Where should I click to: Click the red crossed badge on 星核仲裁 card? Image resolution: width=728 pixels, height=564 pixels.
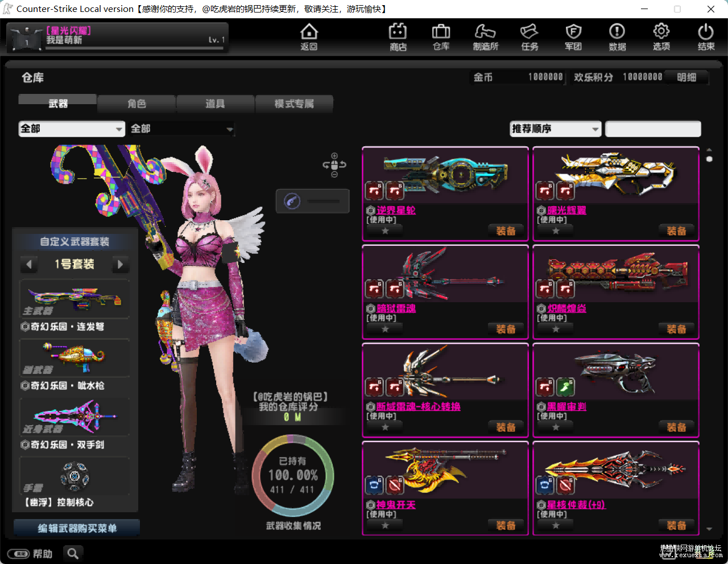point(565,485)
